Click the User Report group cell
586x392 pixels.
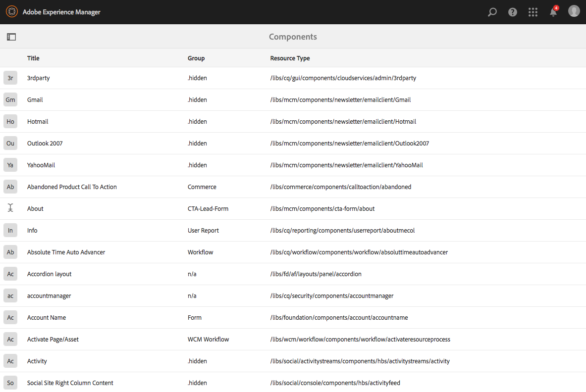(203, 230)
